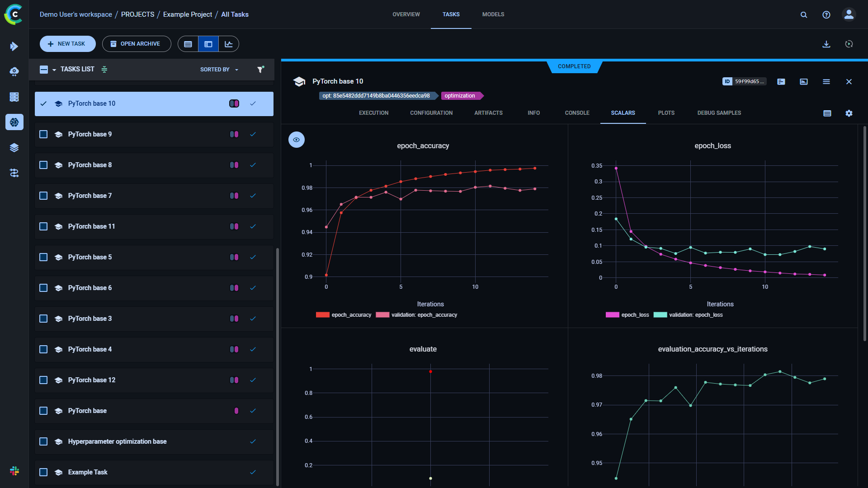Switch to the chart comparison view icon
The image size is (868, 488).
click(x=229, y=44)
